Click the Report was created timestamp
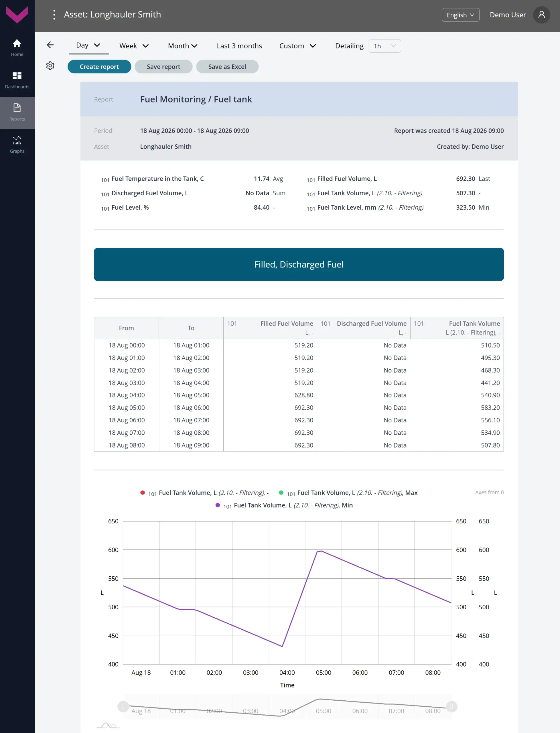The image size is (560, 733). coord(449,131)
